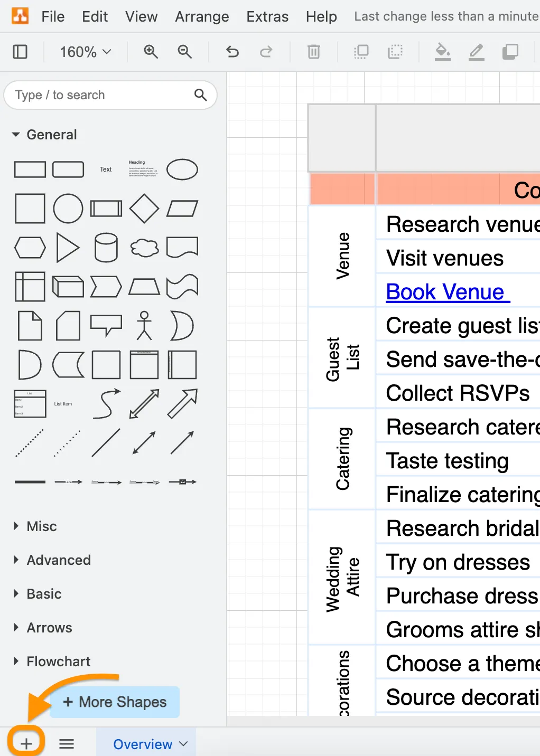Click the Book Venue hyperlink

coord(447,291)
